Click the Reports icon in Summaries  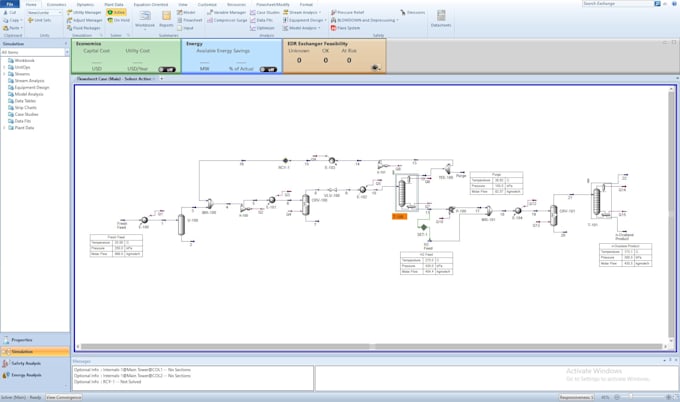[x=166, y=22]
